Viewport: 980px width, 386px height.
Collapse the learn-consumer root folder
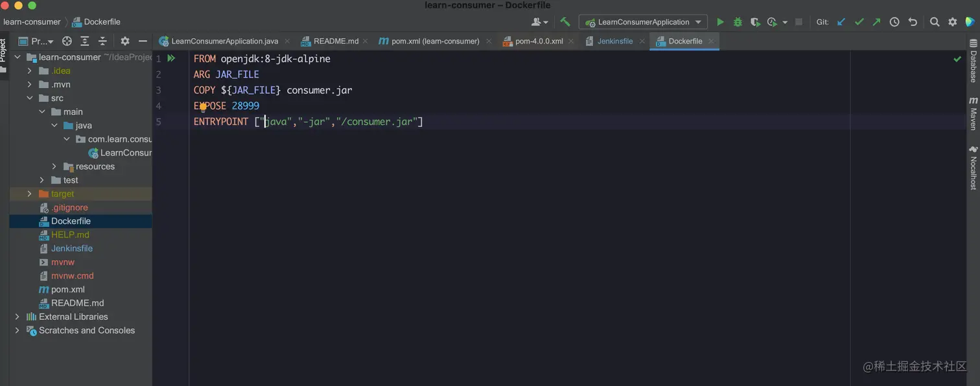[x=17, y=57]
